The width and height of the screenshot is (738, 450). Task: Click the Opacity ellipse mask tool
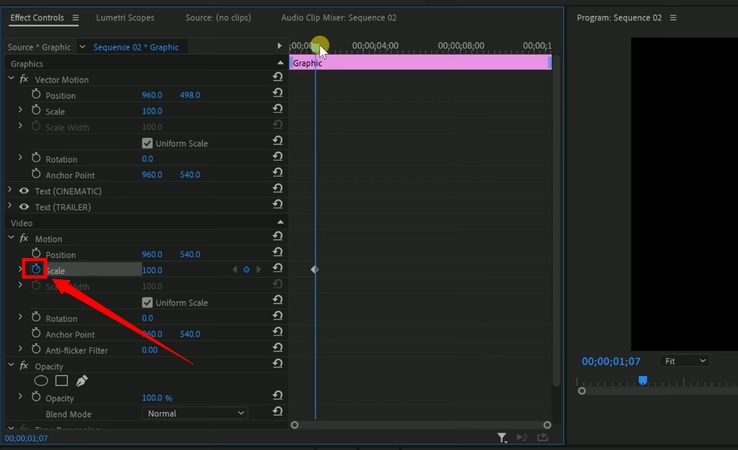(42, 381)
